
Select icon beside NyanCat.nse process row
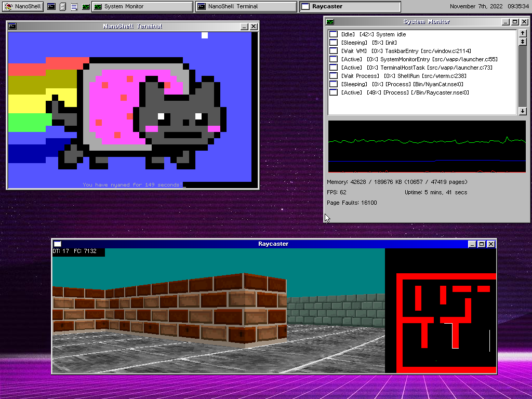click(334, 84)
